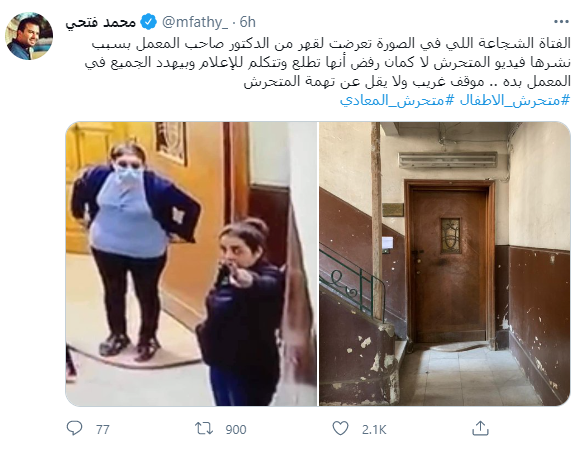
Task: Open the reply comment icon
Action: (x=74, y=428)
